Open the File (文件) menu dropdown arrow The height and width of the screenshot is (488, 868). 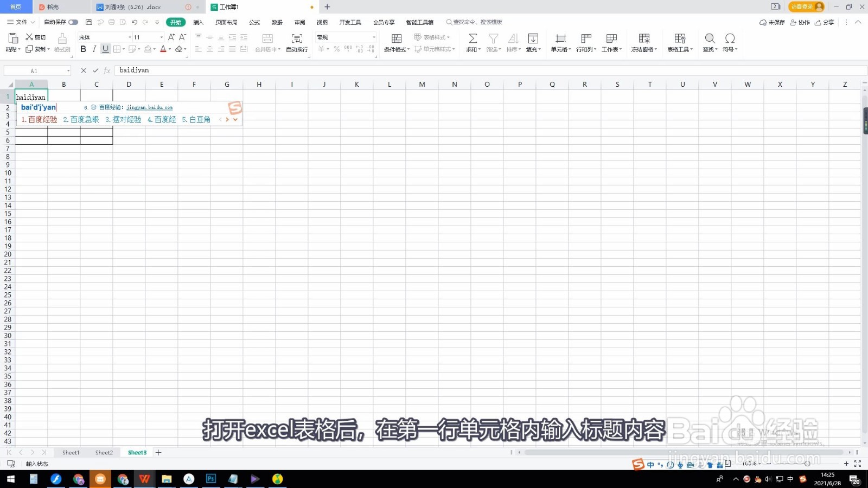click(33, 22)
